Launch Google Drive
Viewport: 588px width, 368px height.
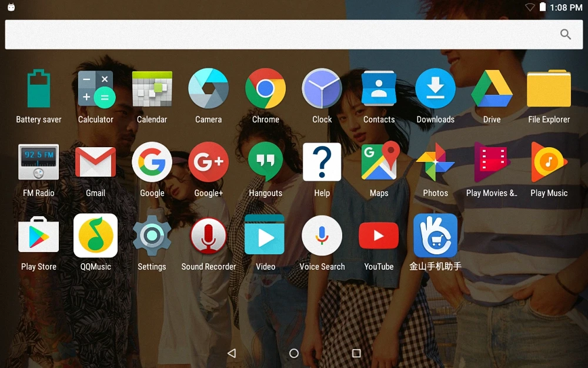(x=492, y=89)
